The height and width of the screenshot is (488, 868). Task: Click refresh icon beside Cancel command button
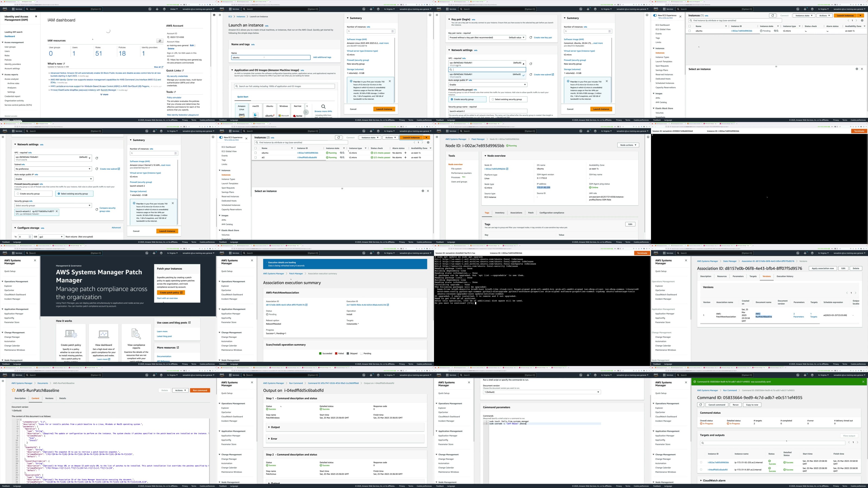click(701, 405)
